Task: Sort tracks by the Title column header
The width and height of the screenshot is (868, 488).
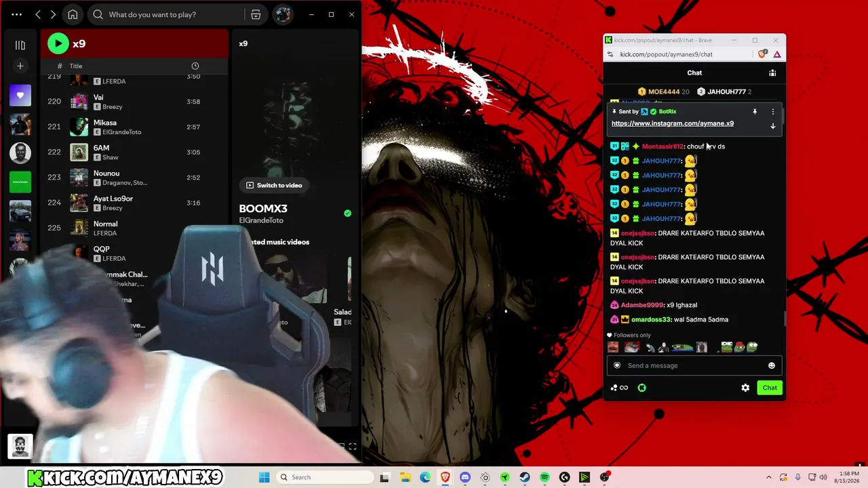Action: click(75, 66)
